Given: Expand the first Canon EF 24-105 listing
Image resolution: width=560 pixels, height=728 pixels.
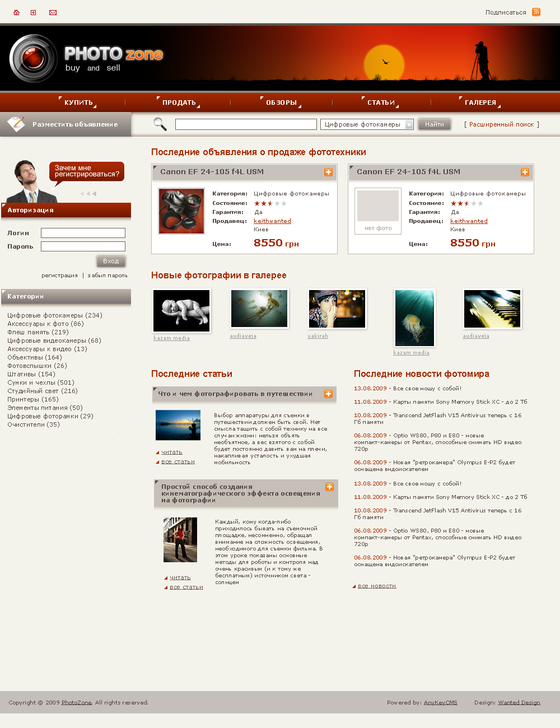Looking at the screenshot, I should [x=328, y=172].
